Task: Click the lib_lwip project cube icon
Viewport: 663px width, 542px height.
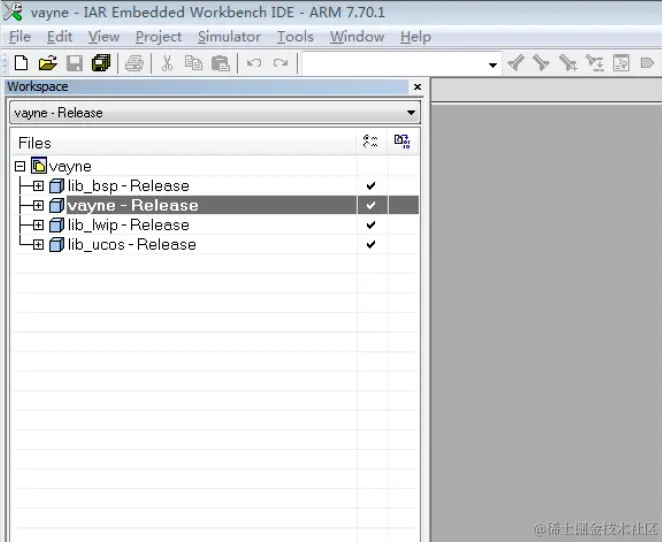Action: 57,225
